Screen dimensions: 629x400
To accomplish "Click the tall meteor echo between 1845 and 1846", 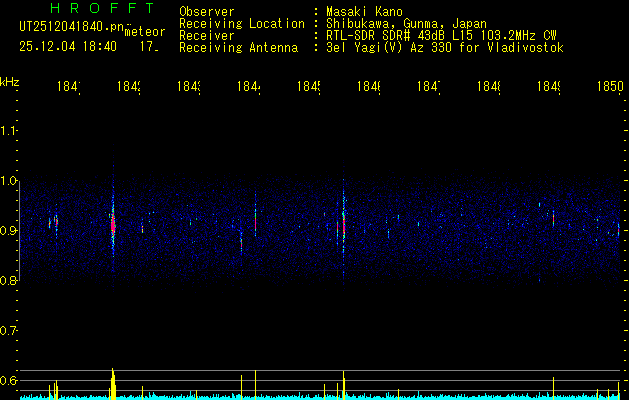I will [344, 225].
